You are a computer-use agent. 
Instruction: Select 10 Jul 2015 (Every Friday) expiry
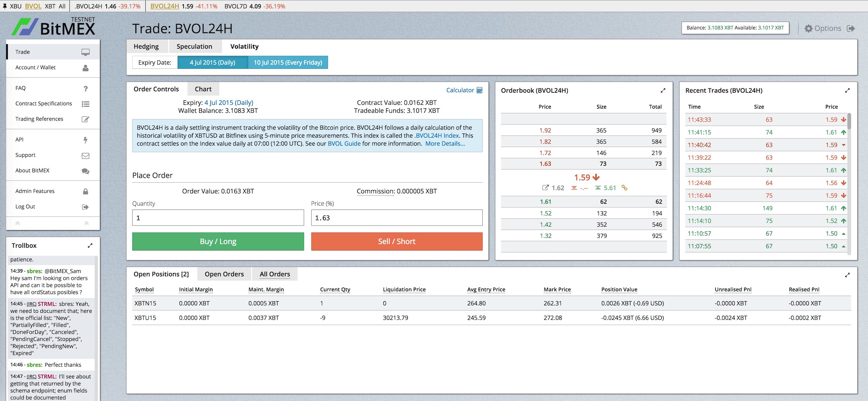pyautogui.click(x=288, y=62)
